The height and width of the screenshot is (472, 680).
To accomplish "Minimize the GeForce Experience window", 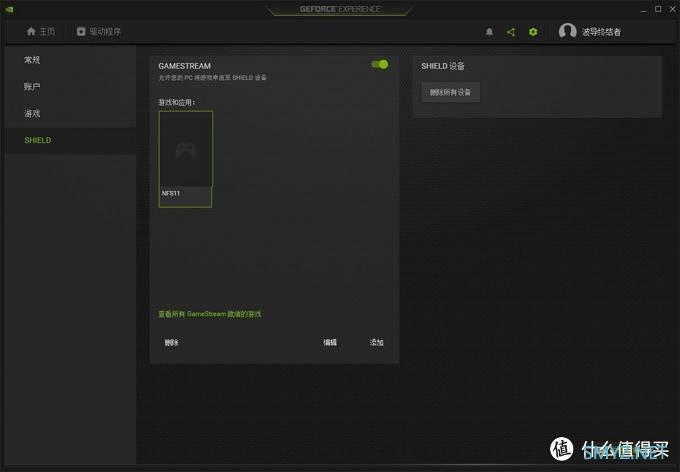I will (644, 9).
